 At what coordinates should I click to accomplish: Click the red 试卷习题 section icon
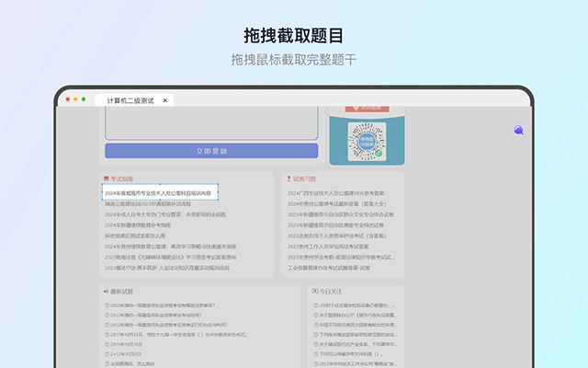pos(288,178)
